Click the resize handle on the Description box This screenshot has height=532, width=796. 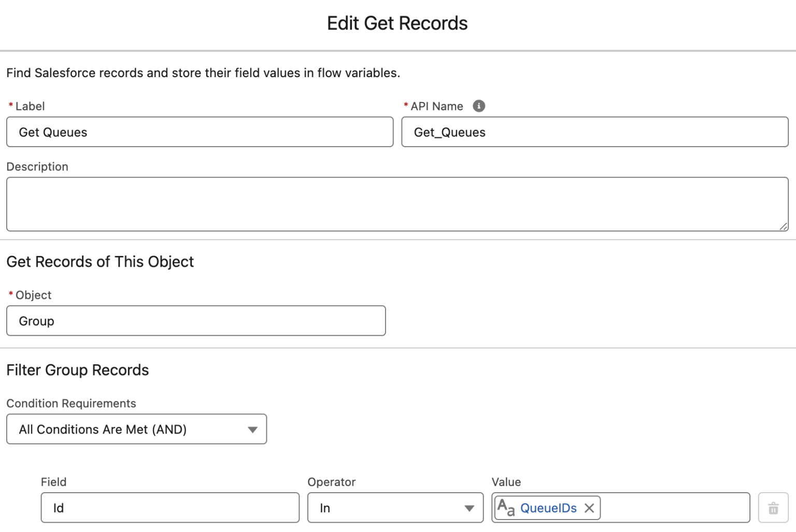[784, 227]
